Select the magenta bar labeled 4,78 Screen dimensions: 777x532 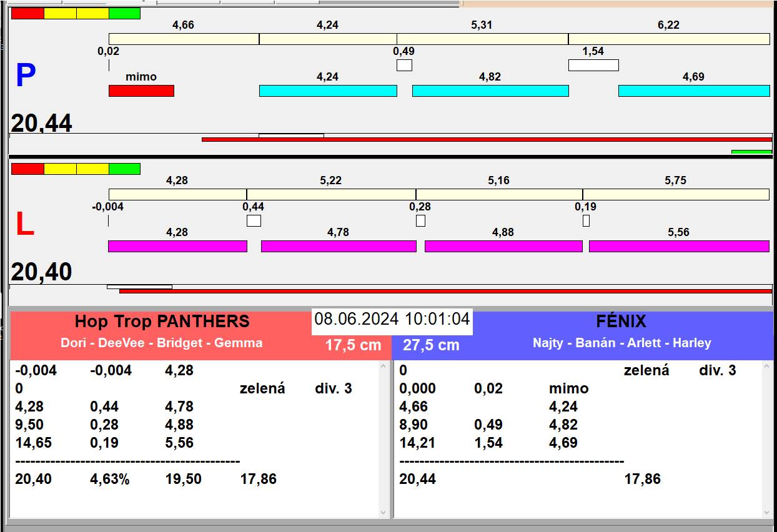click(339, 247)
